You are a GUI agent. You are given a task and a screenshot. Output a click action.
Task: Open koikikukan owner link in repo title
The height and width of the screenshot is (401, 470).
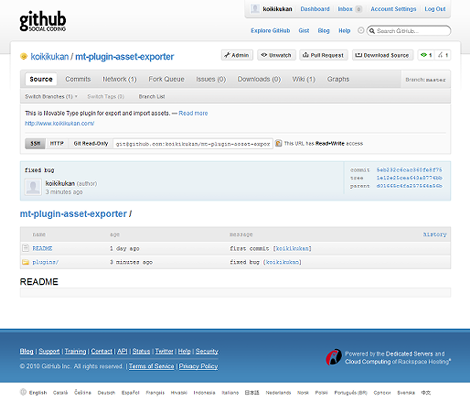click(50, 57)
